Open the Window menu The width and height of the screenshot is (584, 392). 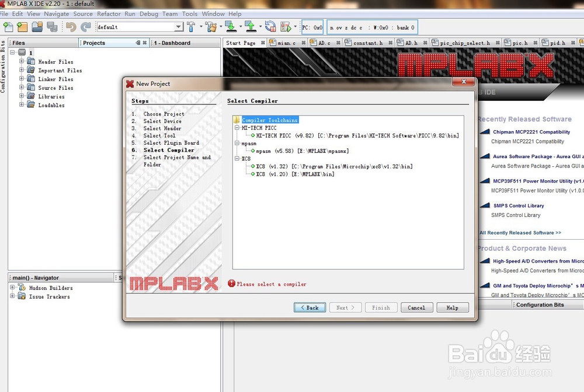[x=213, y=14]
